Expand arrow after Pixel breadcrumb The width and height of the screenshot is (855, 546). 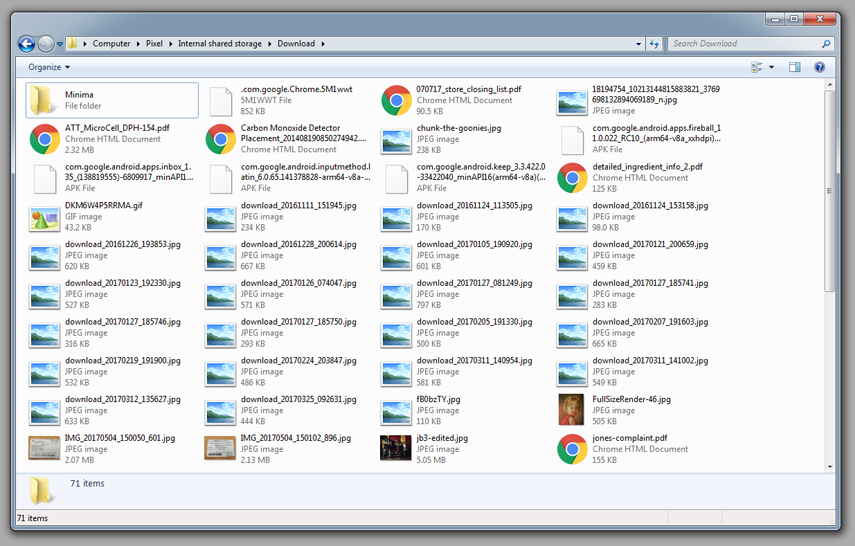tap(170, 44)
